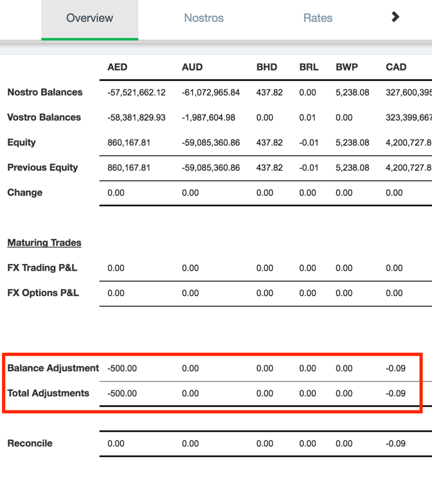432x504 pixels.
Task: Click the CAD Reconcile value -0.09
Action: (396, 444)
